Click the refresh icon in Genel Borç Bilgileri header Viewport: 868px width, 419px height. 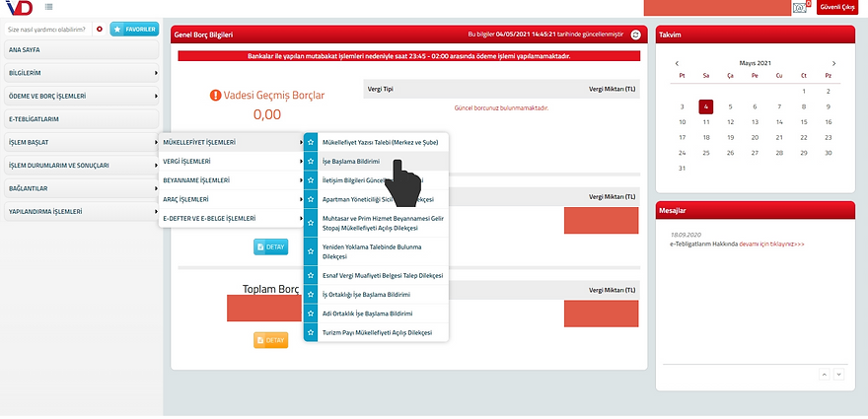[635, 35]
